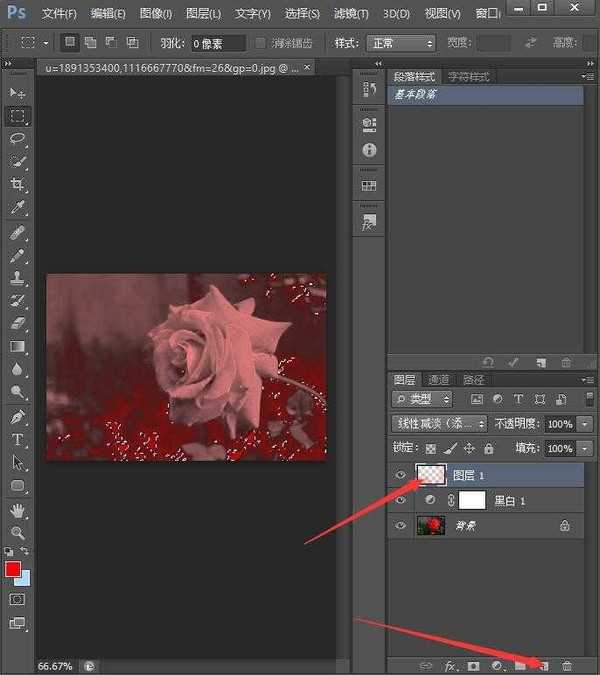Switch to the 通道 tab
This screenshot has width=600, height=675.
click(x=438, y=380)
